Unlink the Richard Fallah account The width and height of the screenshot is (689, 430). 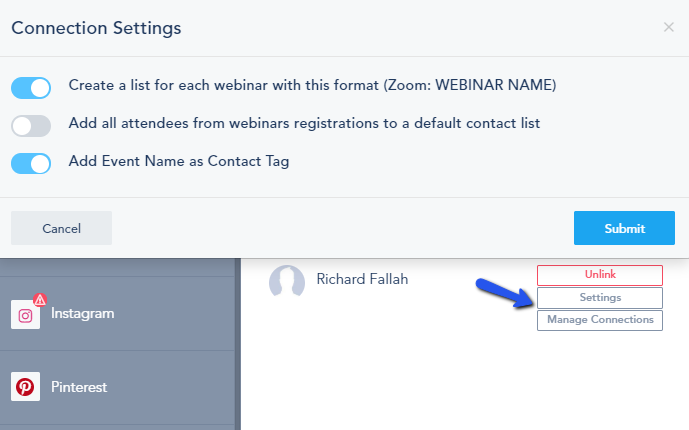click(x=599, y=275)
